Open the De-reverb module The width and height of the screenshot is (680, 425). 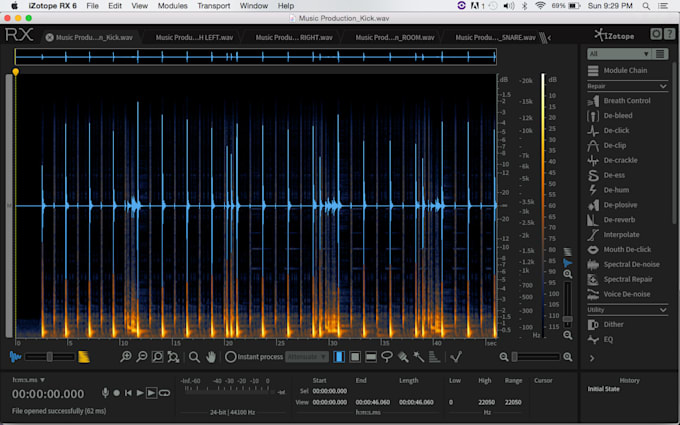pos(611,219)
